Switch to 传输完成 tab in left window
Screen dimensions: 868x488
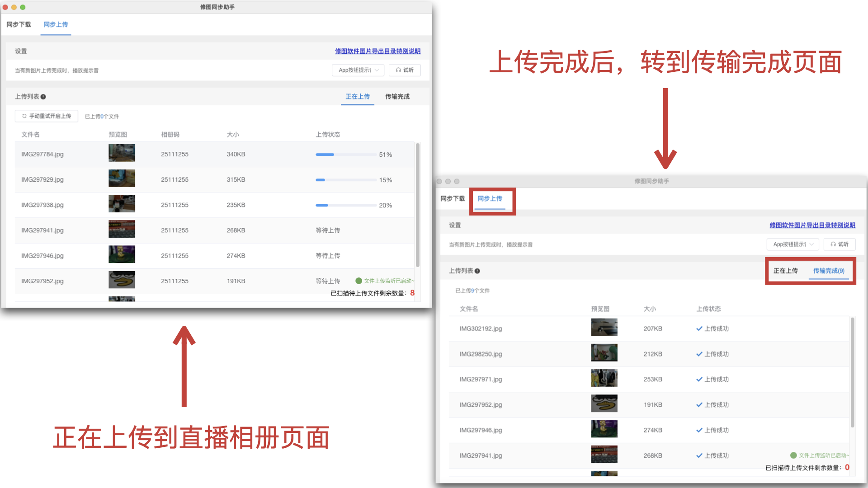pos(397,96)
